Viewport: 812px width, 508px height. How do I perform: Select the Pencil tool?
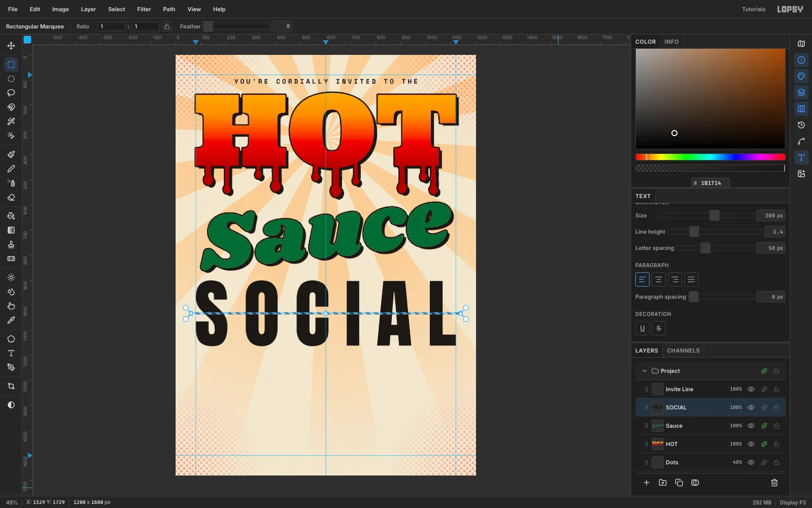point(11,169)
